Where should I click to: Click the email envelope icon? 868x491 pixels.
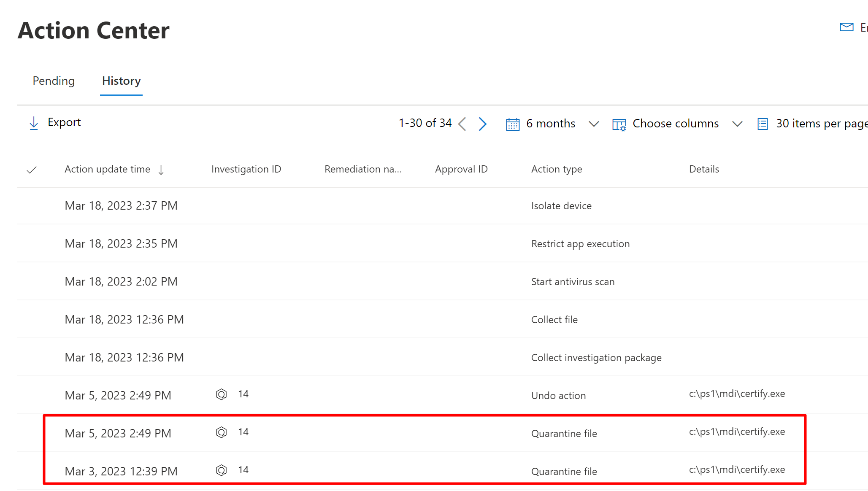[846, 27]
